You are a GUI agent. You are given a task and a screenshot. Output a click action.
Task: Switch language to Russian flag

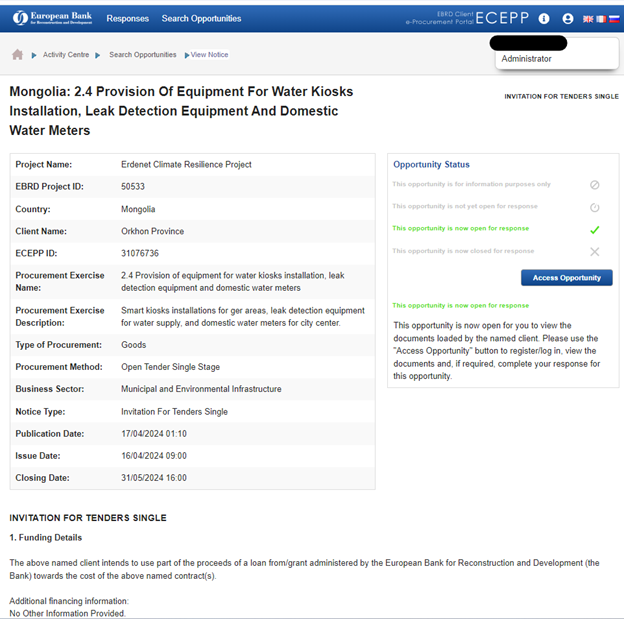click(614, 19)
